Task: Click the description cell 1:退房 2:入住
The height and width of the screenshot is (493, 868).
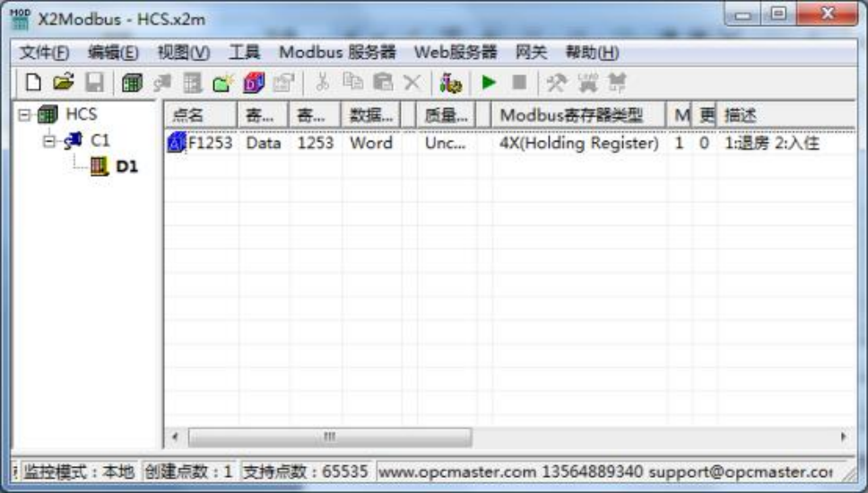Action: point(772,143)
